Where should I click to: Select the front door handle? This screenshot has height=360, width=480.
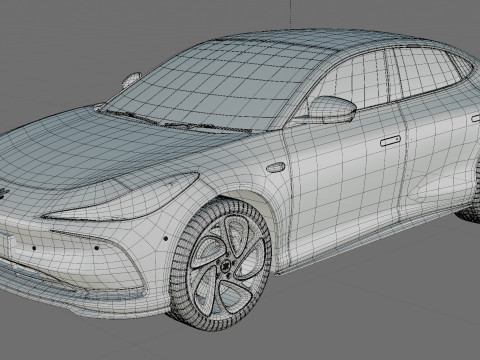(390, 141)
